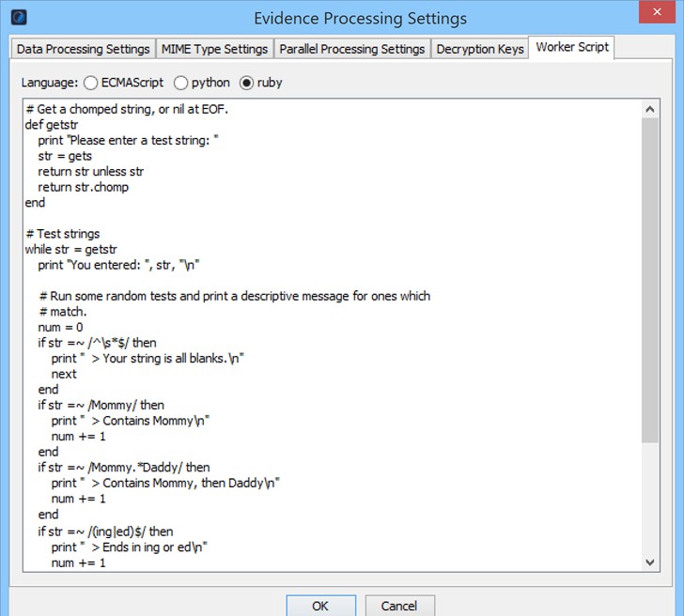Switch to Data Processing Settings tab

[x=84, y=49]
